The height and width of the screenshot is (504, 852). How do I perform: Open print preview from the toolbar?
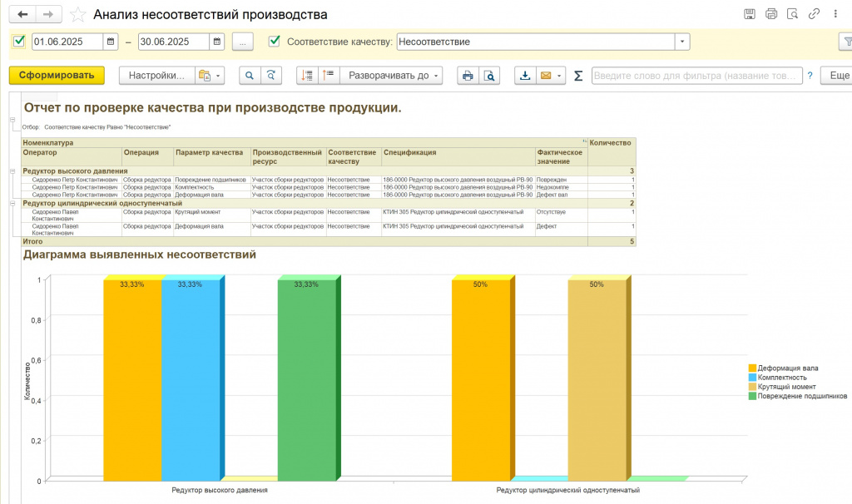pos(489,76)
